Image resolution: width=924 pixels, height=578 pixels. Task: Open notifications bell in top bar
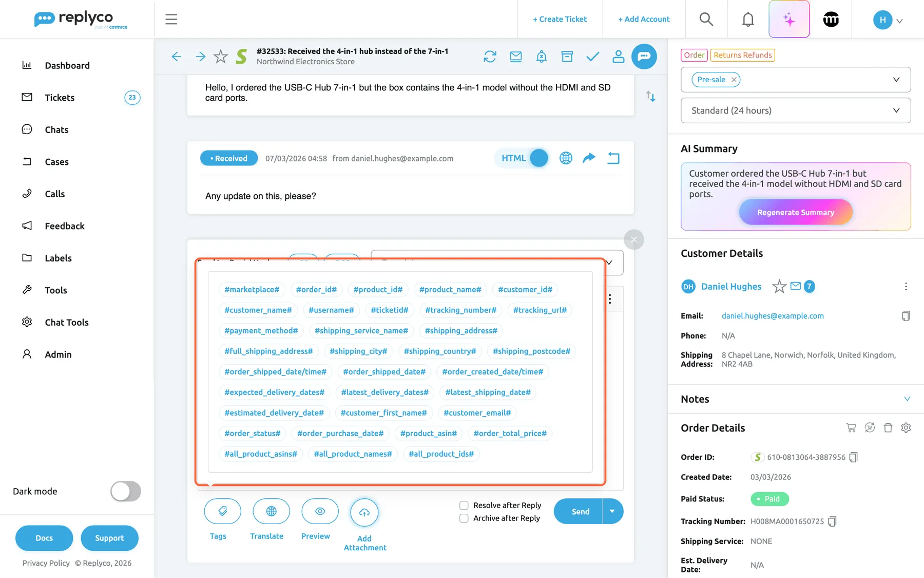click(748, 20)
